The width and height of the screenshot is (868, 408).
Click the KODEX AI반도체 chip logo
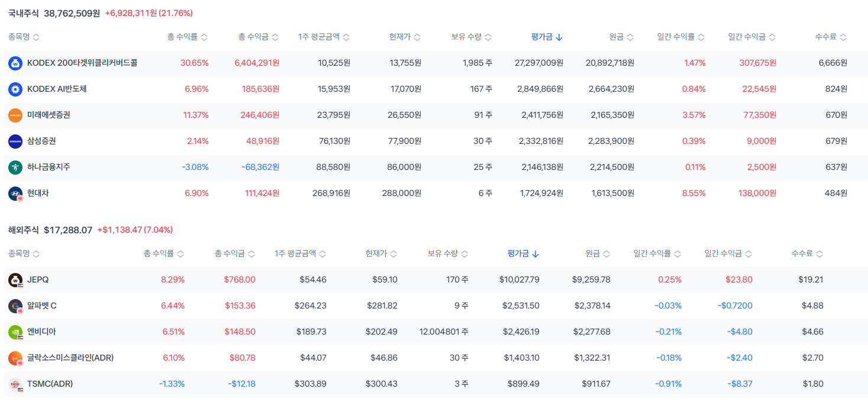pos(15,89)
